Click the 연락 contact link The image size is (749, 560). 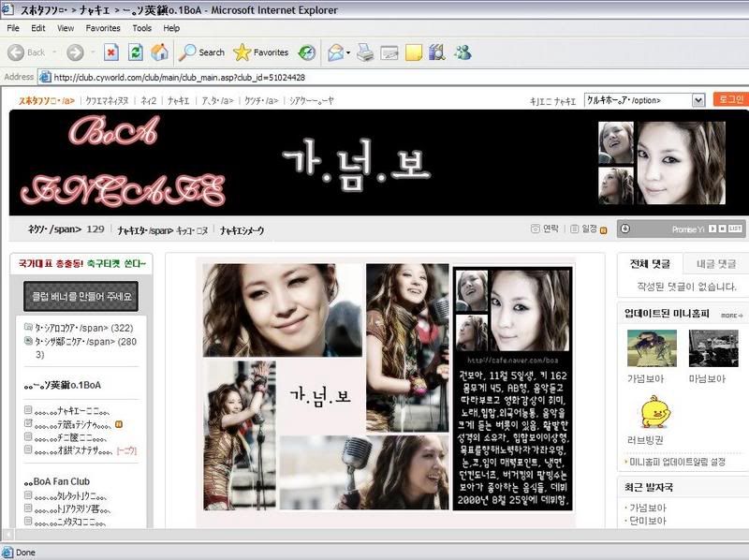(545, 228)
